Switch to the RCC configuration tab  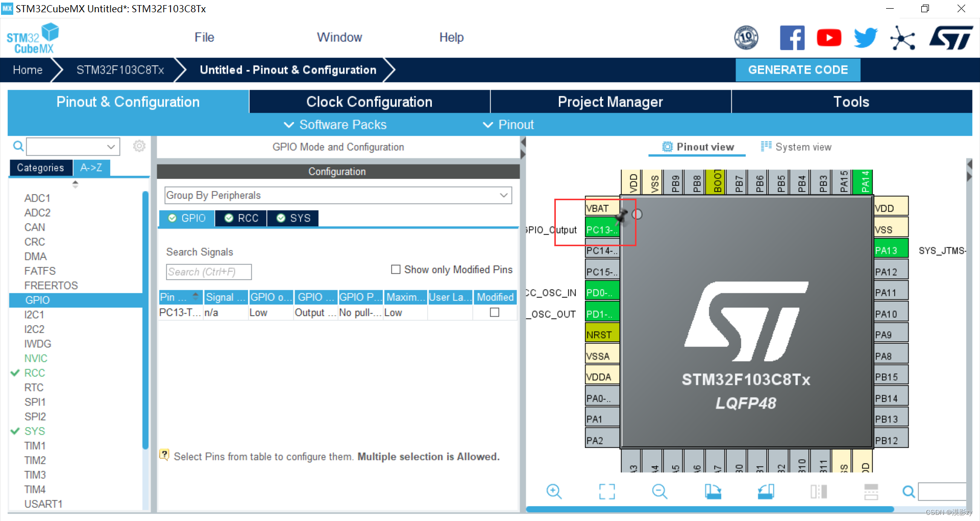(x=241, y=218)
